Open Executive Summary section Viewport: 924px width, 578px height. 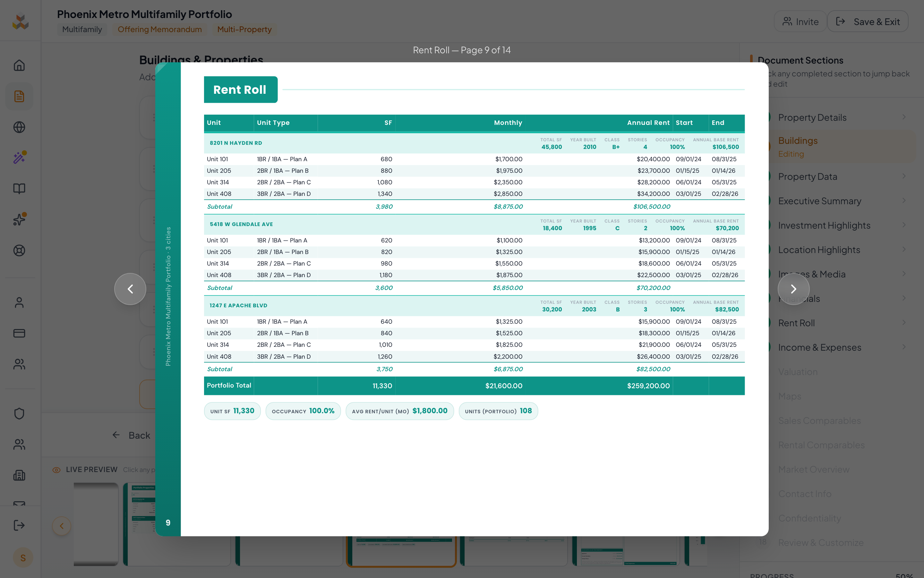[x=819, y=201]
